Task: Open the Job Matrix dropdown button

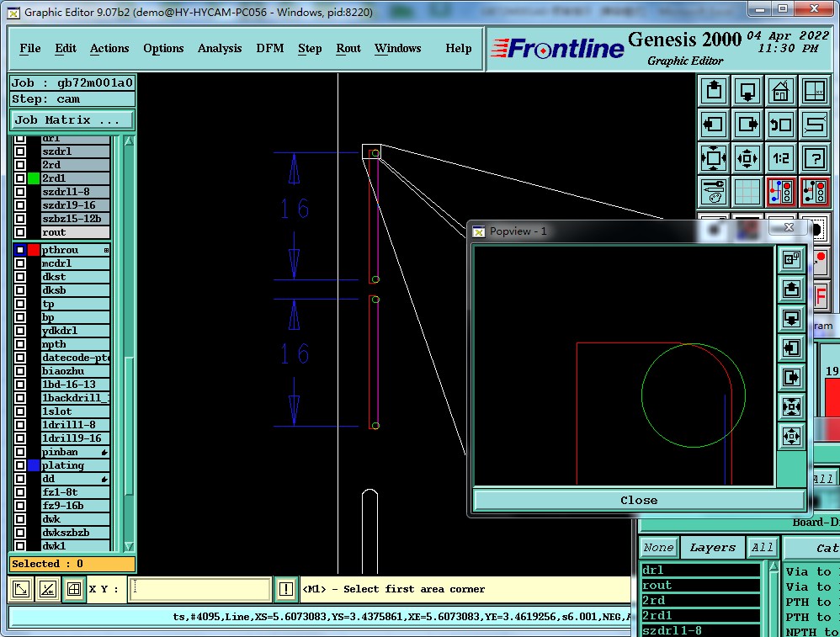Action: (x=72, y=120)
